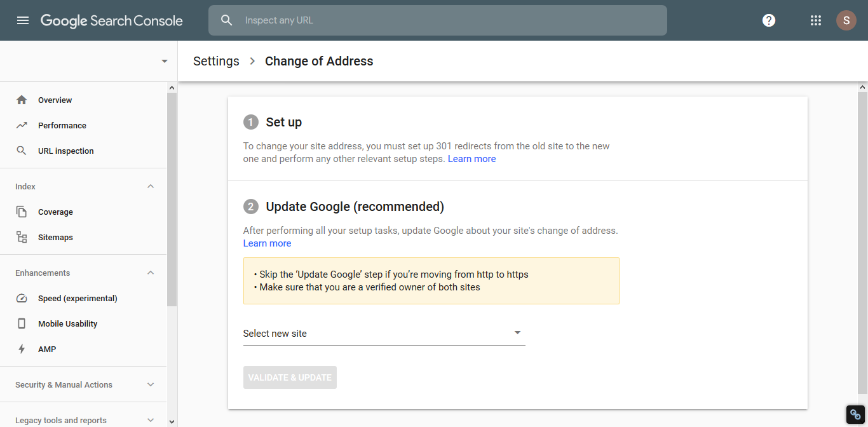Click the Speed gauge icon
The height and width of the screenshot is (427, 868).
22,299
